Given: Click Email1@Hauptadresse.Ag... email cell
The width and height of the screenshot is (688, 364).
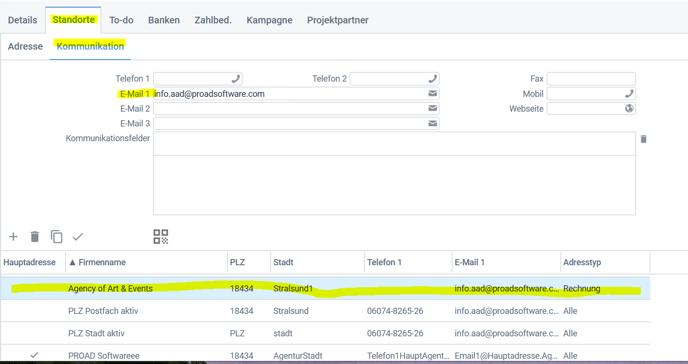Looking at the screenshot, I should pyautogui.click(x=506, y=356).
